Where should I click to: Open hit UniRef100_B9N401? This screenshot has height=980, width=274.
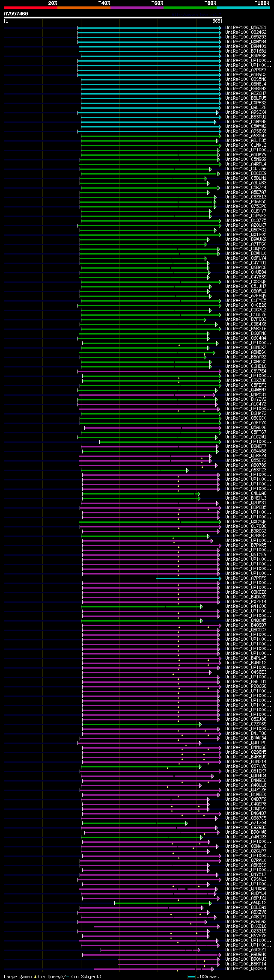click(246, 46)
